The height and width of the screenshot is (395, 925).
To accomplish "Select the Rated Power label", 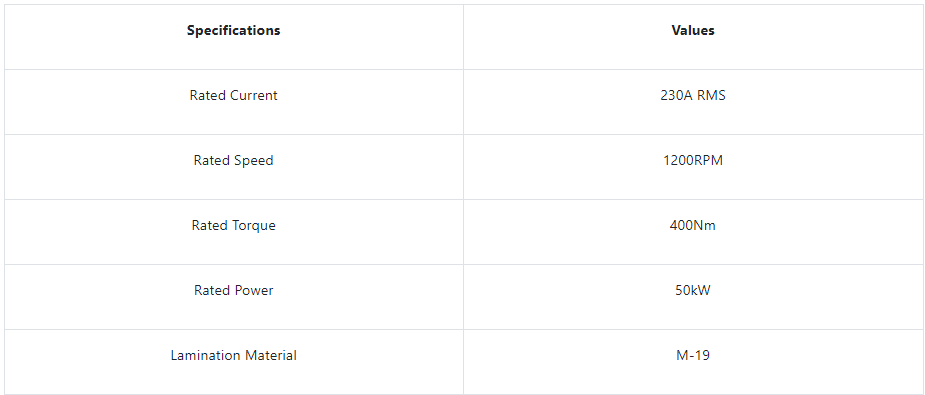I will [234, 290].
